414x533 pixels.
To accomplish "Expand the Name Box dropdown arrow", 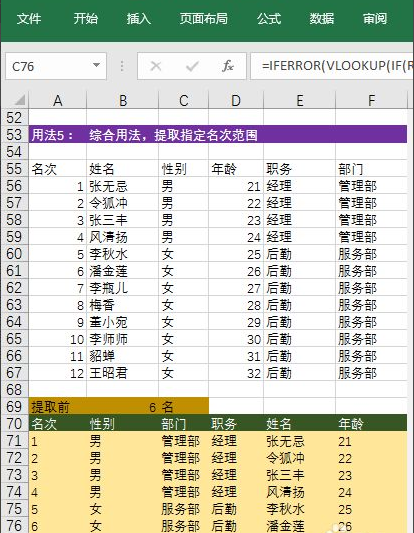I will click(97, 65).
